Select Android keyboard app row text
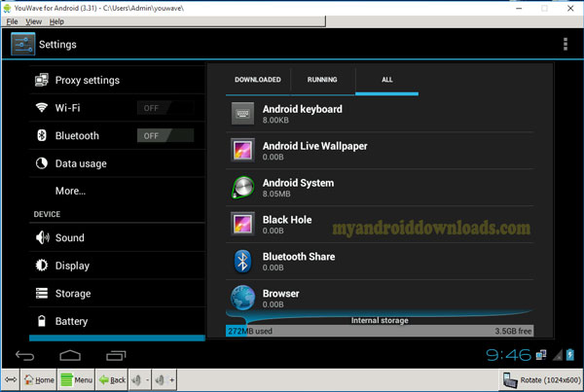Image resolution: width=584 pixels, height=392 pixels. [x=302, y=109]
